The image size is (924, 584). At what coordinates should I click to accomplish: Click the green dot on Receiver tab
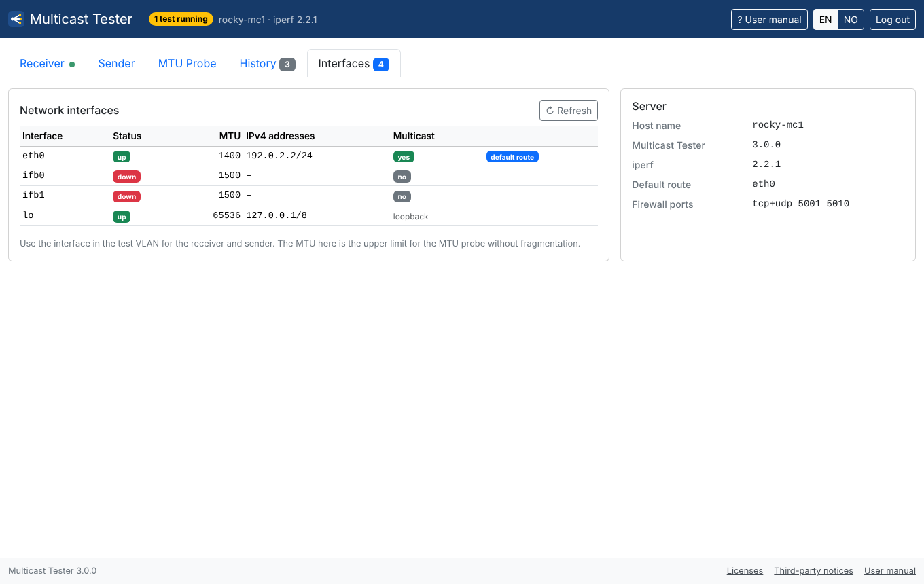(72, 65)
